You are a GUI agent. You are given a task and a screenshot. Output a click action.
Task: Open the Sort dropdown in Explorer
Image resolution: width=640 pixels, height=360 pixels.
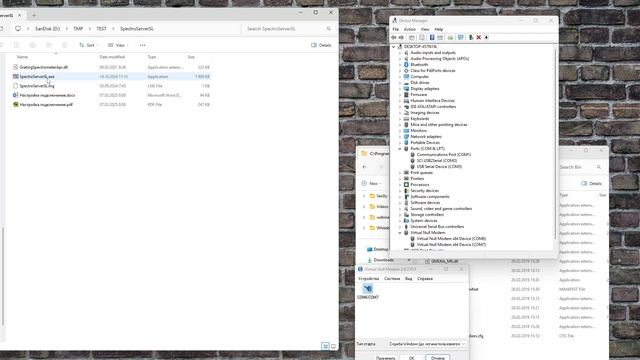point(89,45)
